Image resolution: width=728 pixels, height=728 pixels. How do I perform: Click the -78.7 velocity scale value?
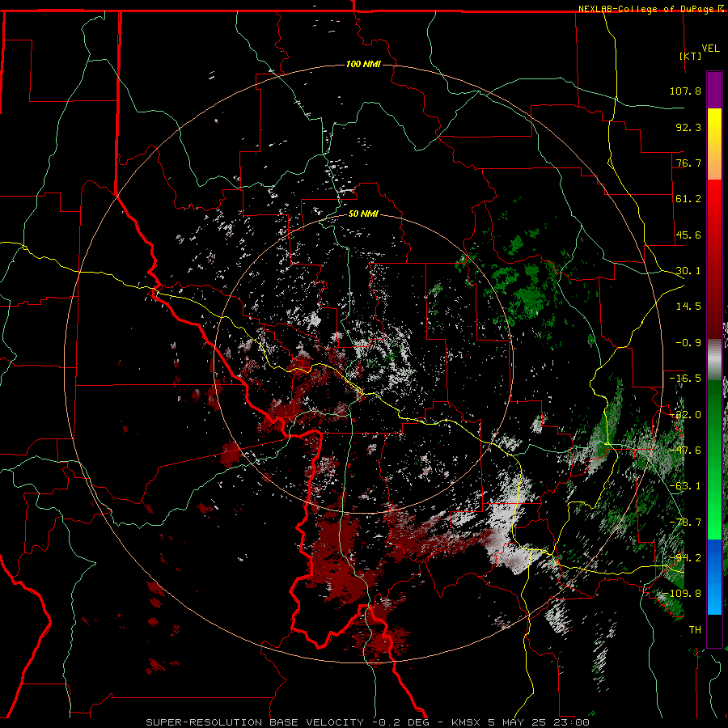685,523
